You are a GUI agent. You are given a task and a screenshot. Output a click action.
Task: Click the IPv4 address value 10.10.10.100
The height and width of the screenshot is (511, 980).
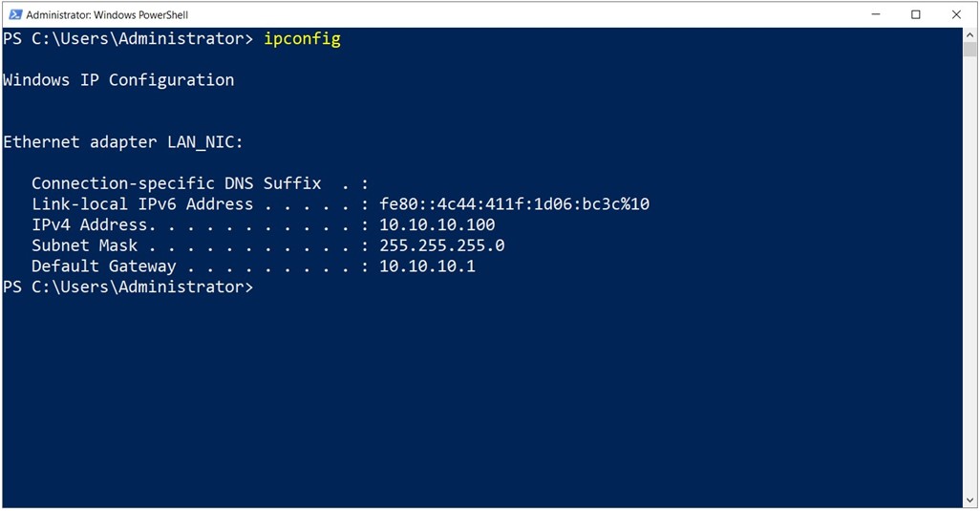tap(437, 224)
